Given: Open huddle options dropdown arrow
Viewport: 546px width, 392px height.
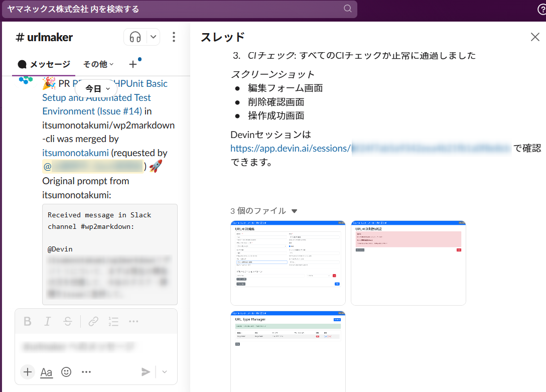Looking at the screenshot, I should pos(153,37).
